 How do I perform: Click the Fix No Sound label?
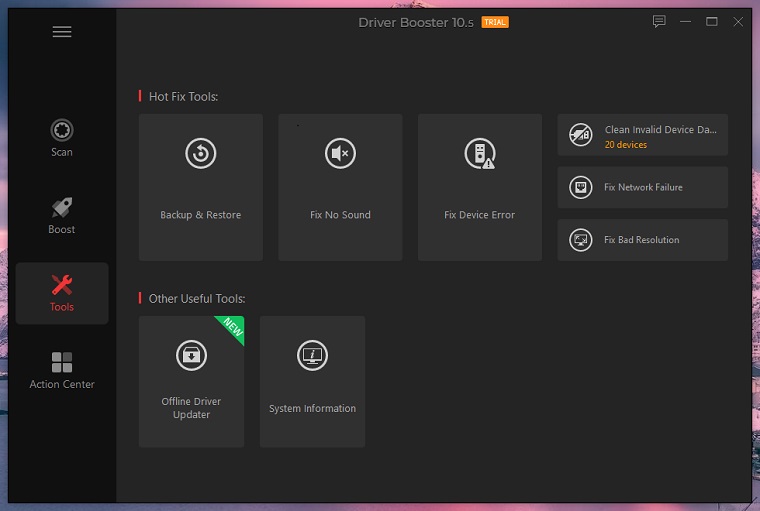tap(340, 215)
